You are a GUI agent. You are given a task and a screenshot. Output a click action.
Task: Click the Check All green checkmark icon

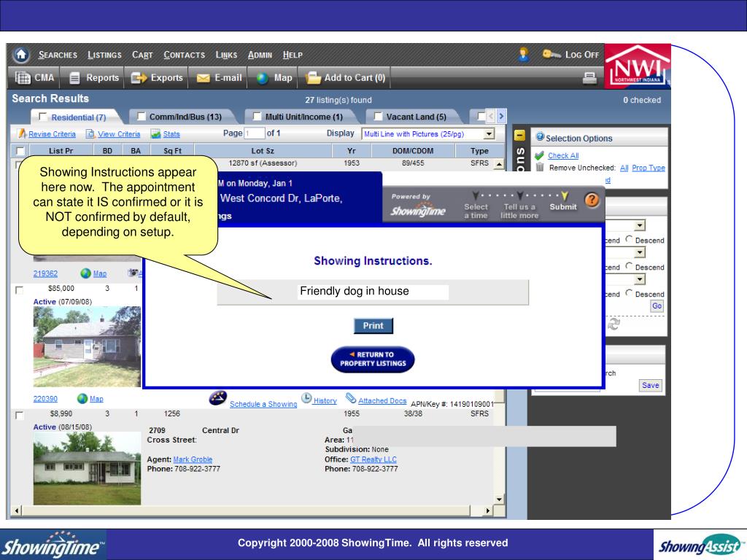pyautogui.click(x=539, y=156)
